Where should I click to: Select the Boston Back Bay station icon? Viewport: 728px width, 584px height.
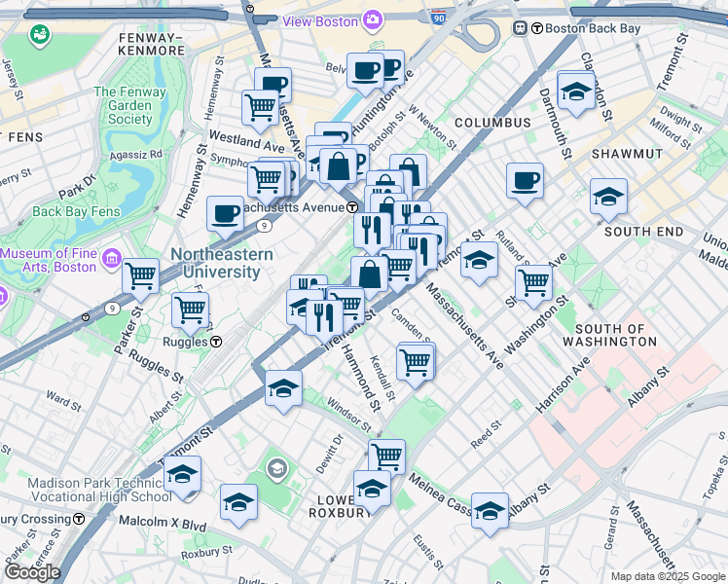[x=520, y=28]
